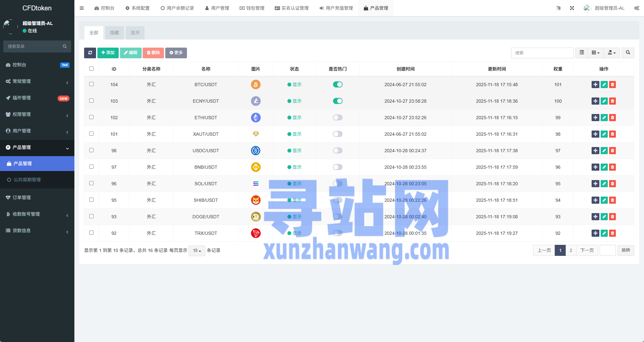
Task: Click the magnifier search button beside export
Action: 628,53
